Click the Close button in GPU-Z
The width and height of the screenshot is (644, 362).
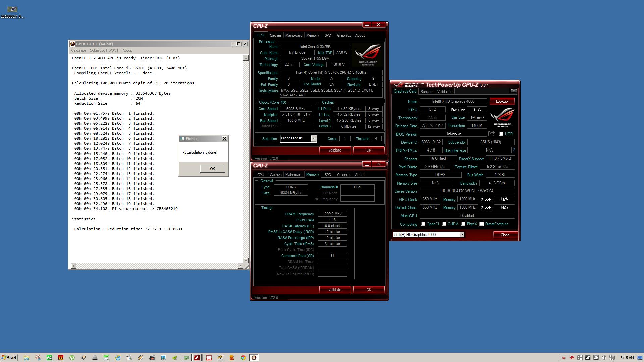coord(505,235)
